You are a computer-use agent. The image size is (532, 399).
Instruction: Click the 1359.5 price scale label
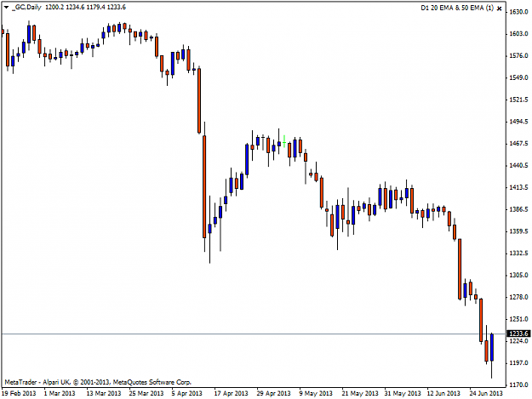[518, 231]
